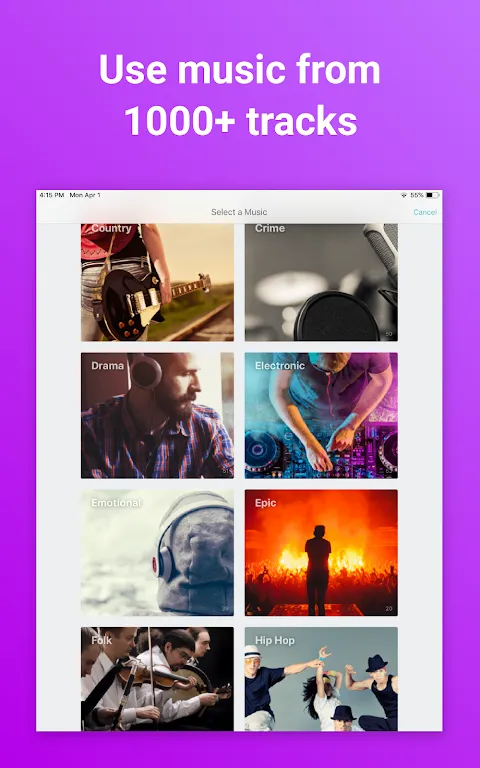
Task: Select the Epic music tile
Action: click(x=321, y=552)
